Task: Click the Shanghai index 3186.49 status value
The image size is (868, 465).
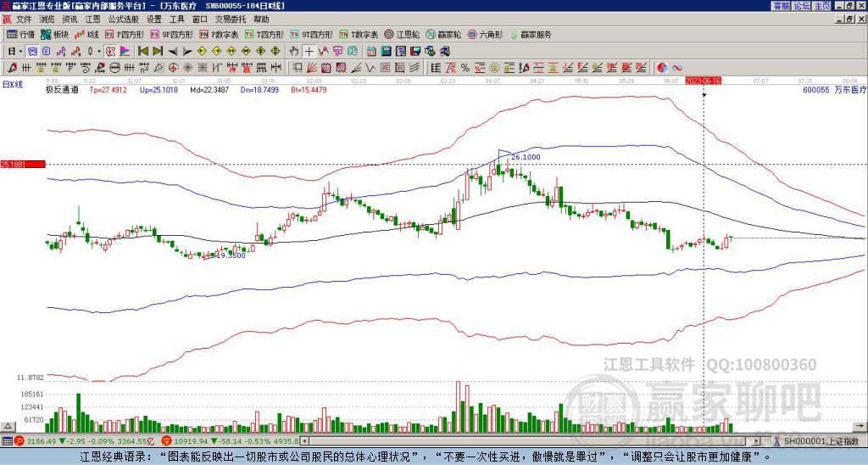Action: 41,441
